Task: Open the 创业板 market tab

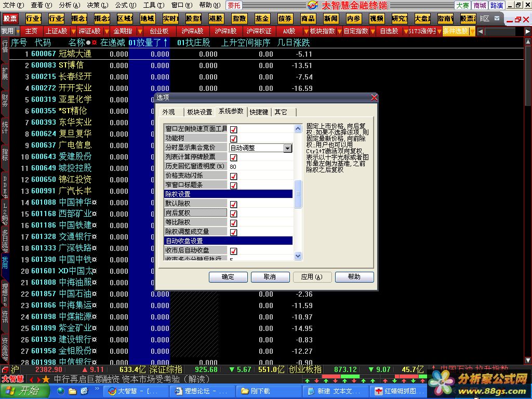Action: point(159,31)
